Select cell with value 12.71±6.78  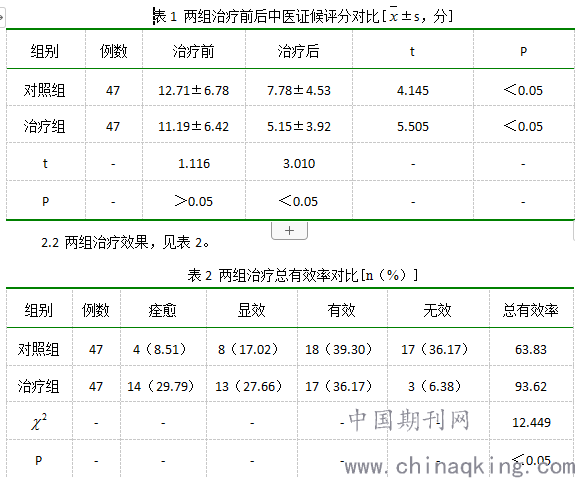(193, 90)
